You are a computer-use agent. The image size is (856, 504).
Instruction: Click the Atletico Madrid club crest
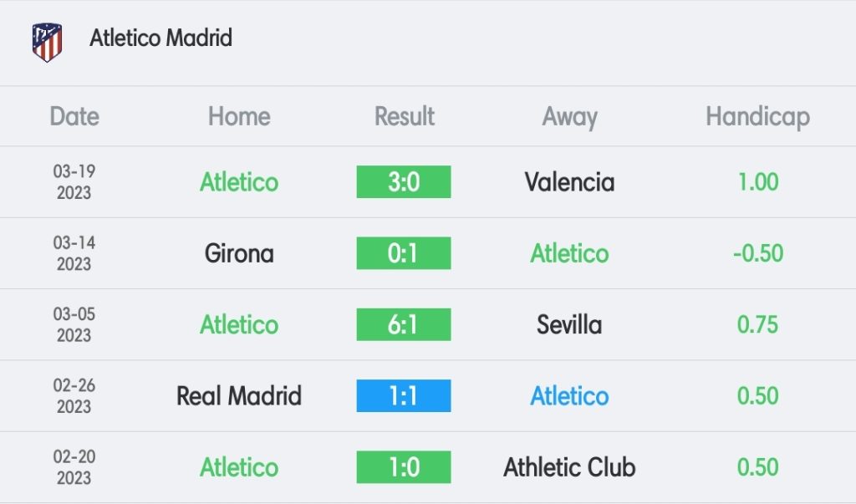pyautogui.click(x=47, y=42)
